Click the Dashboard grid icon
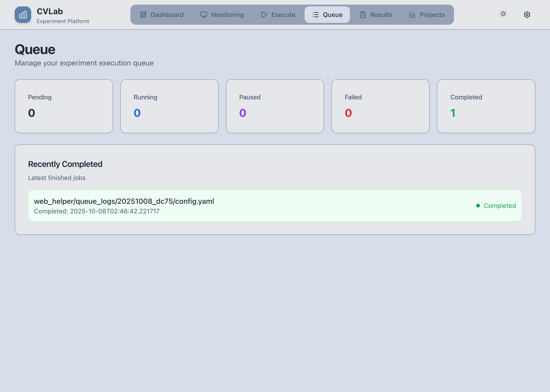The height and width of the screenshot is (392, 550). pyautogui.click(x=143, y=15)
